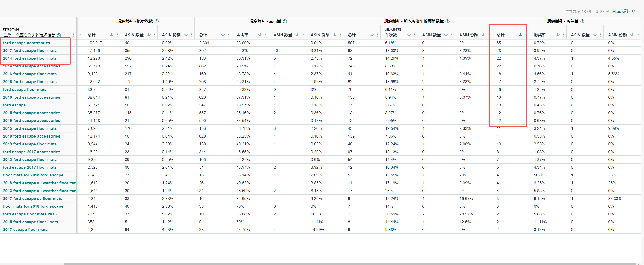644x265 pixels.
Task: Click help icon next to 搜索漏斗 - 购买量
Action: (582, 21)
